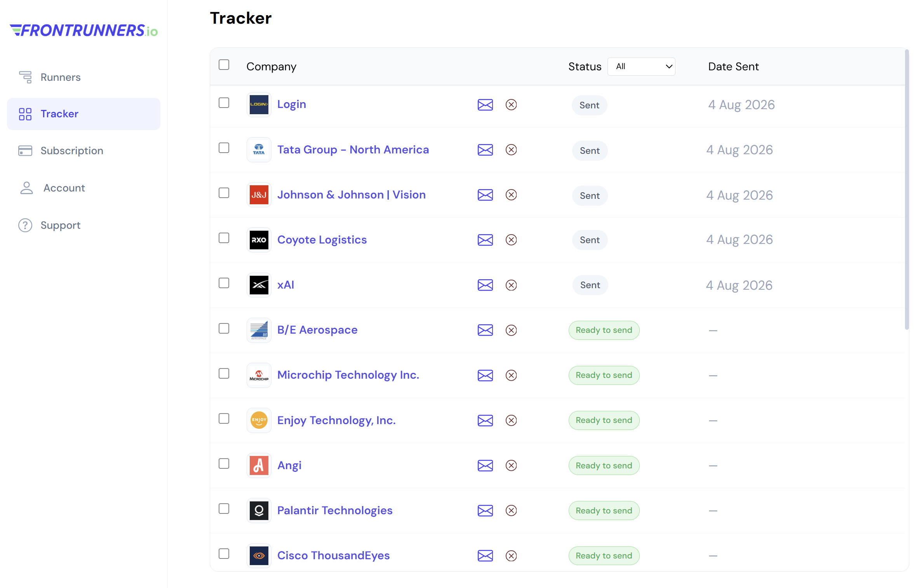Open Microchip Technology Inc. link
The image size is (919, 588).
[x=348, y=375]
